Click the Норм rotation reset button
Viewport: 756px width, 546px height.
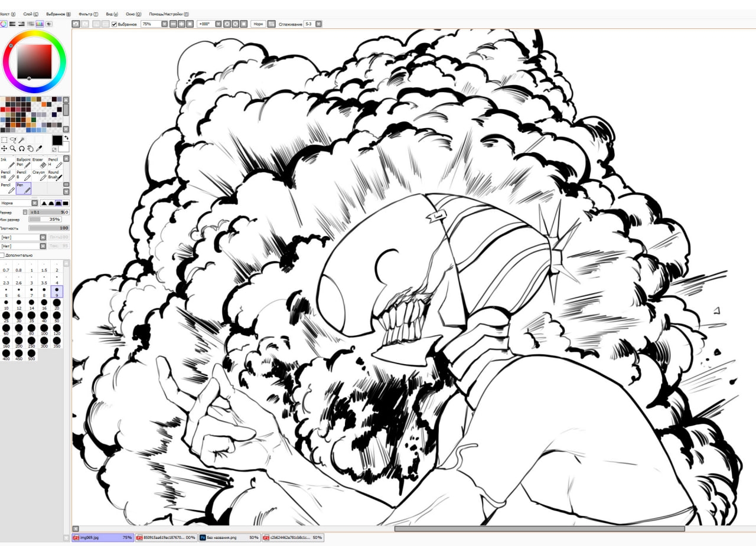coord(258,24)
